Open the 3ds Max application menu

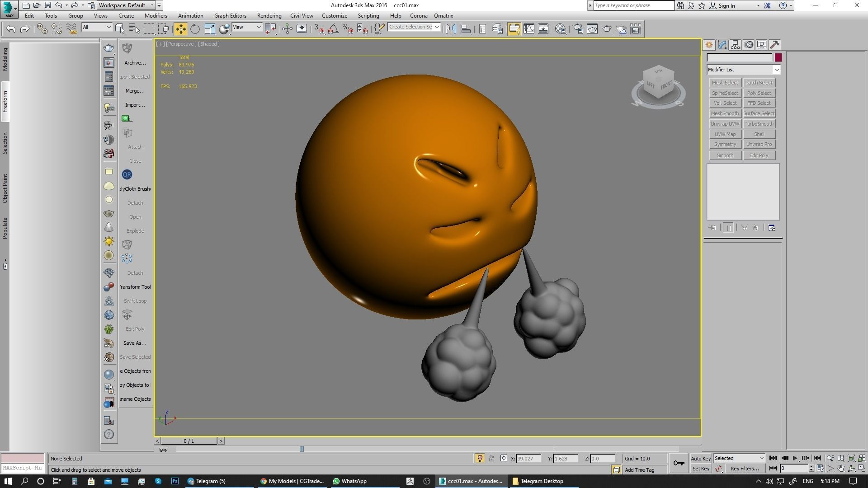(9, 9)
